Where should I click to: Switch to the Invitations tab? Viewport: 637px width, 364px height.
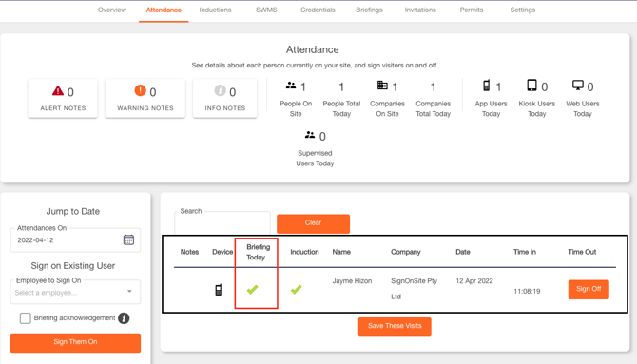tap(420, 10)
